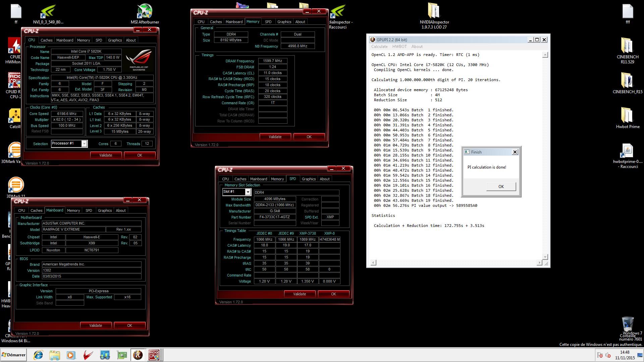Click OK in the PI calculation Finish dialog
The image size is (644, 362).
pos(500,186)
